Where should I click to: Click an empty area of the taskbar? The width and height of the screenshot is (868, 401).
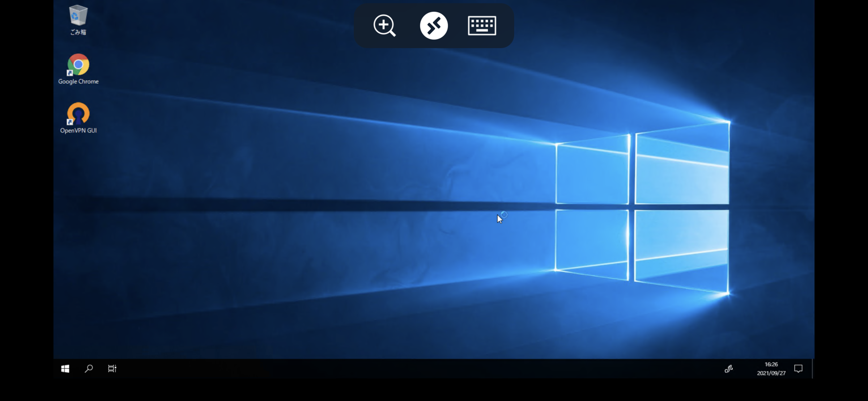398,368
